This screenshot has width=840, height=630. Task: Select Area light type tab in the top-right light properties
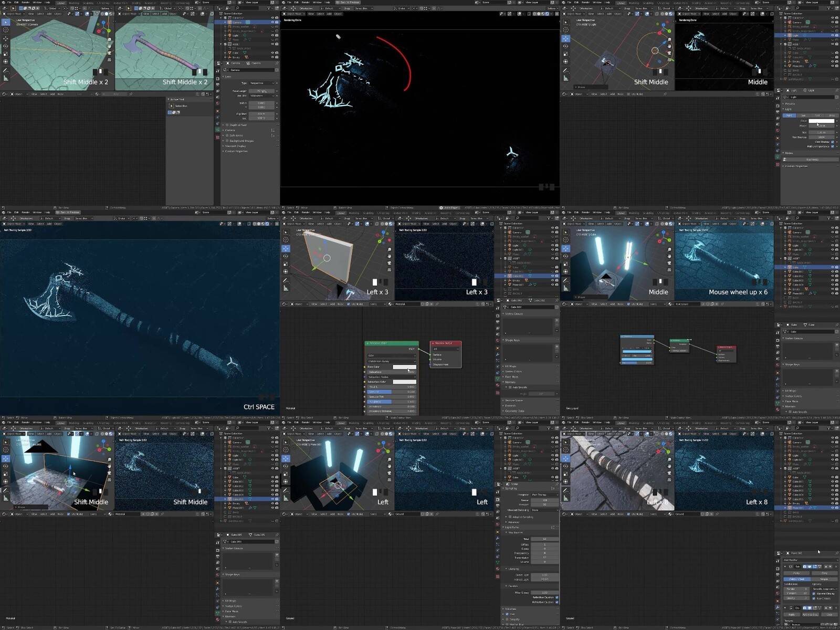click(x=831, y=115)
